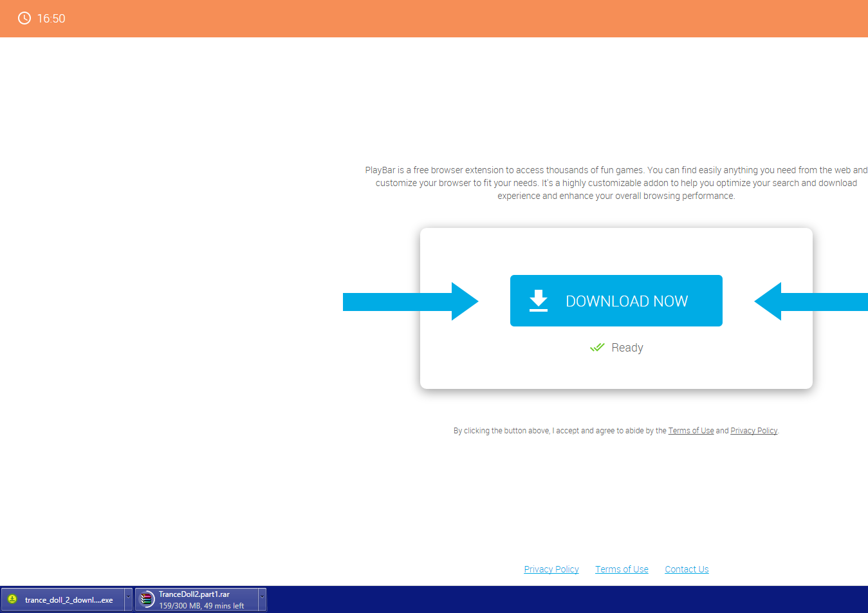Open the Contact Us footer link

(x=687, y=569)
